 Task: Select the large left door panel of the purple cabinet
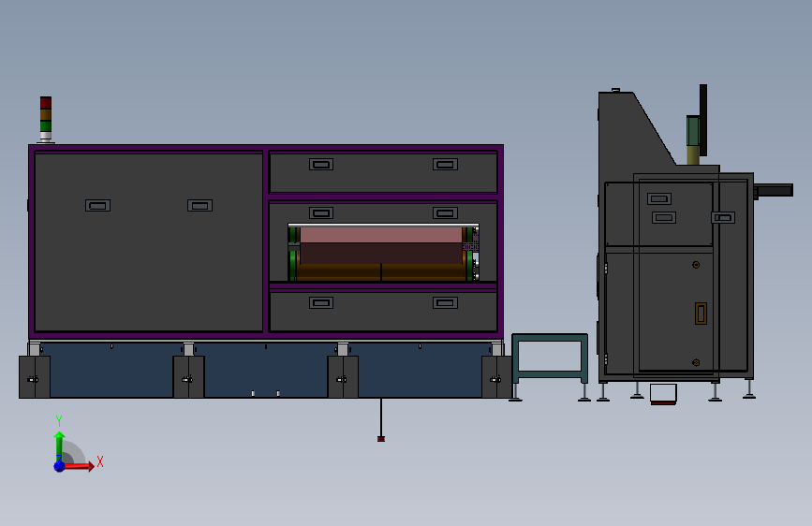(x=148, y=241)
